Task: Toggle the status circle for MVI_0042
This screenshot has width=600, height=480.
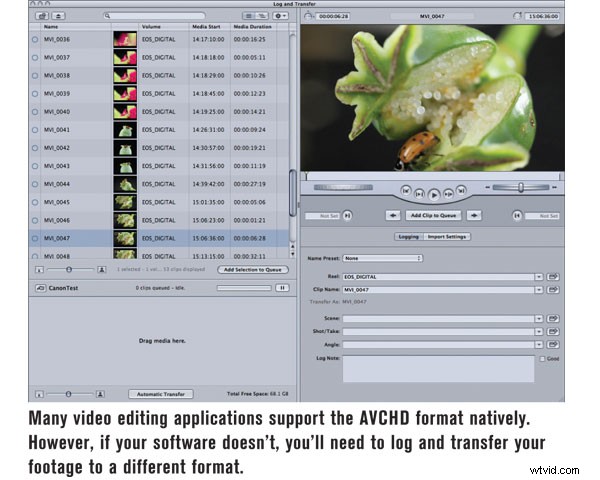Action: point(35,148)
